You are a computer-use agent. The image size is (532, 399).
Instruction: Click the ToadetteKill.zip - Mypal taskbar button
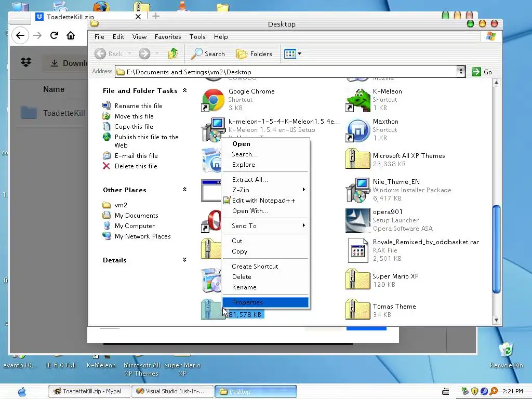click(89, 391)
